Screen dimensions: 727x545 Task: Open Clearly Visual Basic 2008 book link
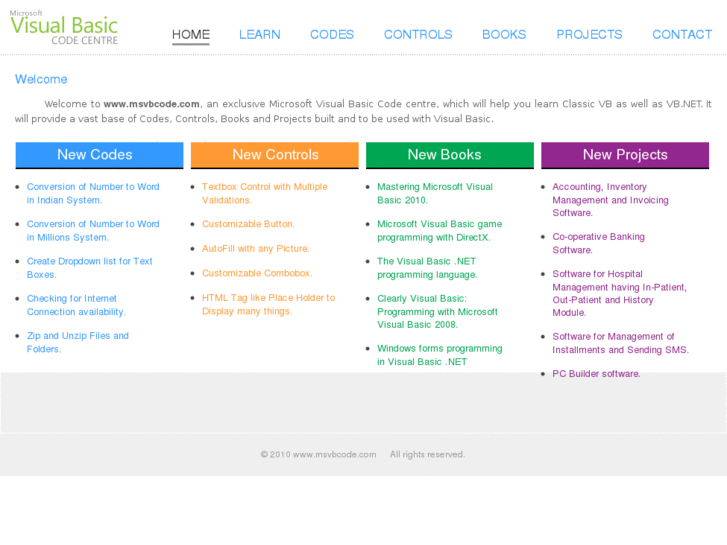click(x=437, y=311)
